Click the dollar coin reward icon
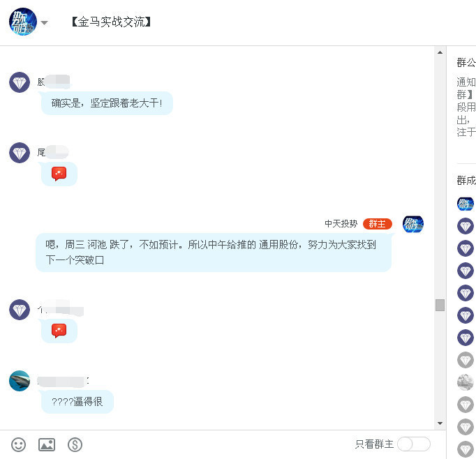Image resolution: width=476 pixels, height=459 pixels. pos(75,445)
